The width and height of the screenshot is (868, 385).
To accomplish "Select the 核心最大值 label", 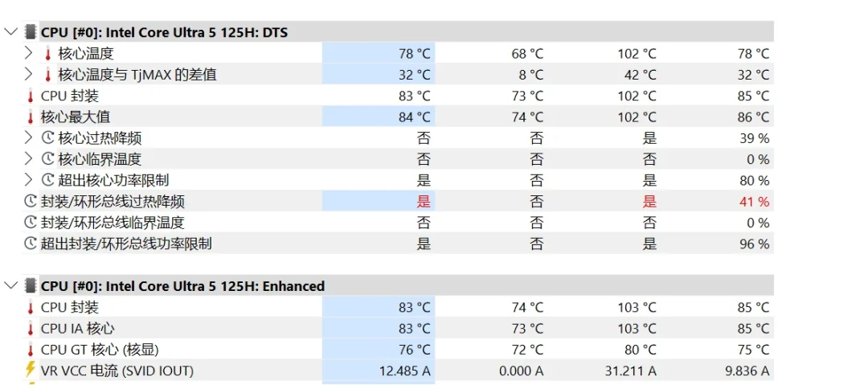I will (x=76, y=117).
